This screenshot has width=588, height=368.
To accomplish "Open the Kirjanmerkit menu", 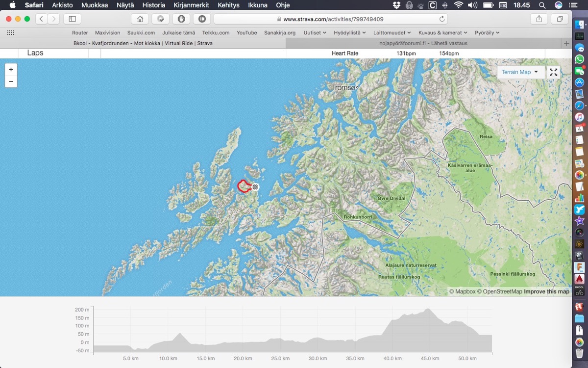I will pyautogui.click(x=191, y=5).
